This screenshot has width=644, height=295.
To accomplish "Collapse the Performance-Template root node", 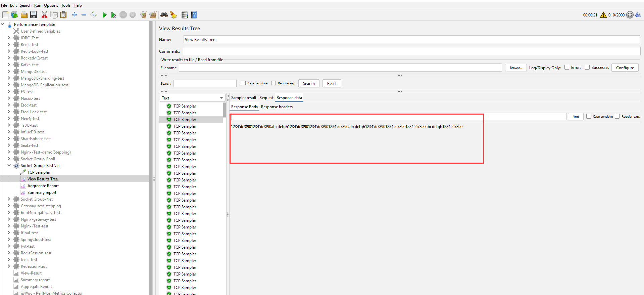I will (3, 24).
